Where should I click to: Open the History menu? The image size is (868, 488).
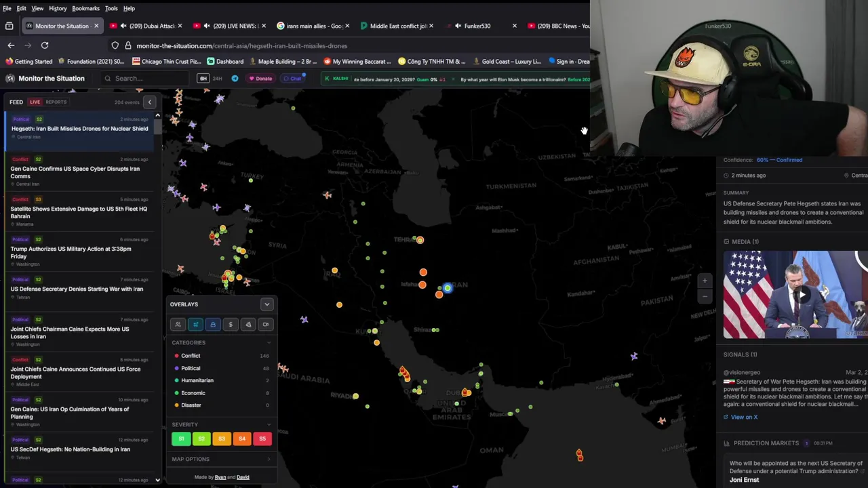point(58,8)
